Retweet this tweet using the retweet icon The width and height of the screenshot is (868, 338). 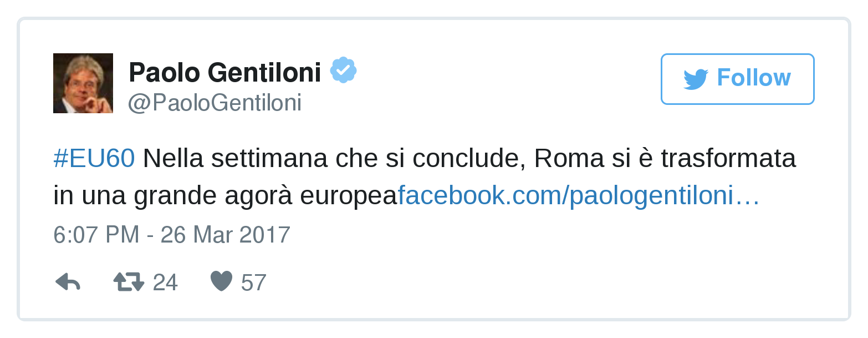(x=129, y=282)
